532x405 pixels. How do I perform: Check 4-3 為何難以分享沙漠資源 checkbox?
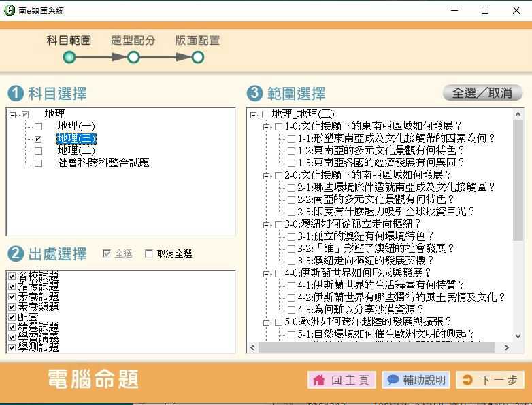(291, 310)
